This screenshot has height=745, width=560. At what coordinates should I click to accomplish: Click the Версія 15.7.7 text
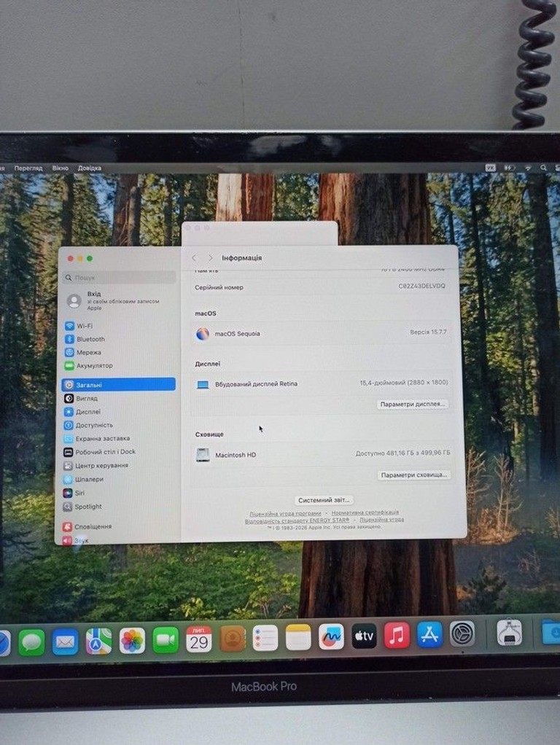[x=428, y=332]
